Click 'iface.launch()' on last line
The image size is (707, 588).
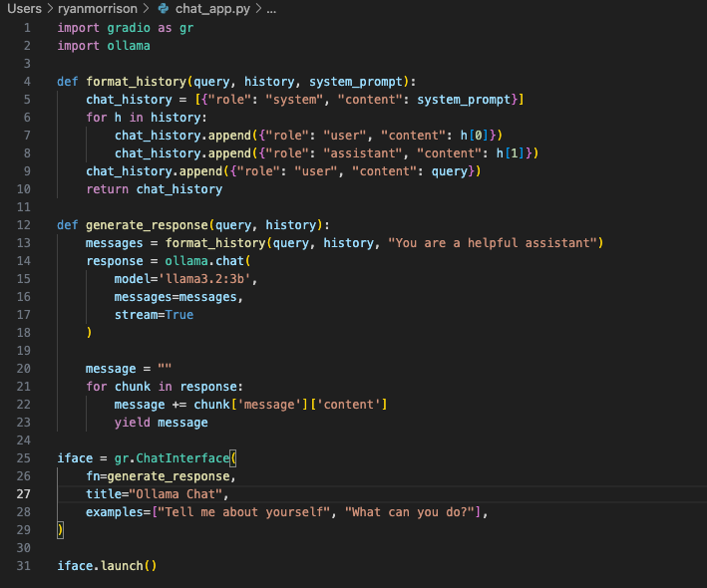[107, 566]
